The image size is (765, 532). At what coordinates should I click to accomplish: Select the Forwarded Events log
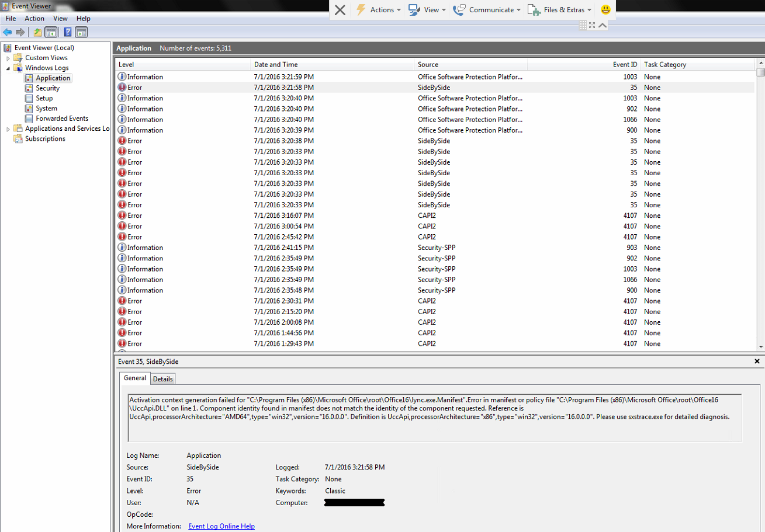click(62, 119)
